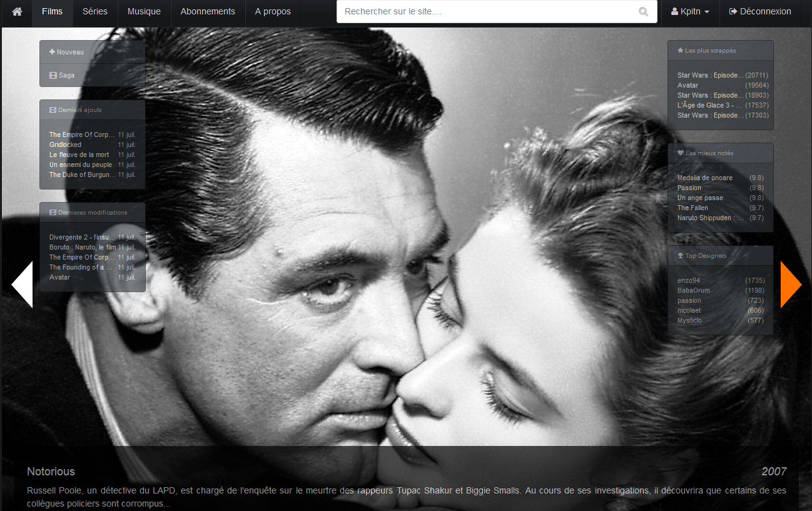Click the search magnifier icon
812x511 pixels.
tap(644, 11)
